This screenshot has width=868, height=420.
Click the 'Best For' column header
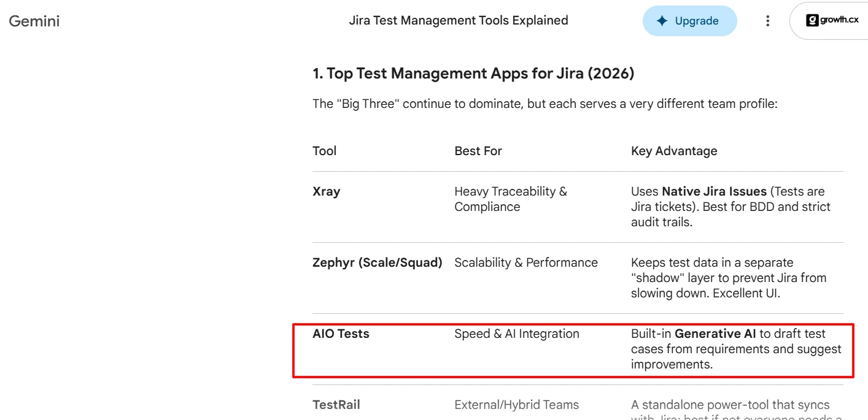pyautogui.click(x=478, y=151)
